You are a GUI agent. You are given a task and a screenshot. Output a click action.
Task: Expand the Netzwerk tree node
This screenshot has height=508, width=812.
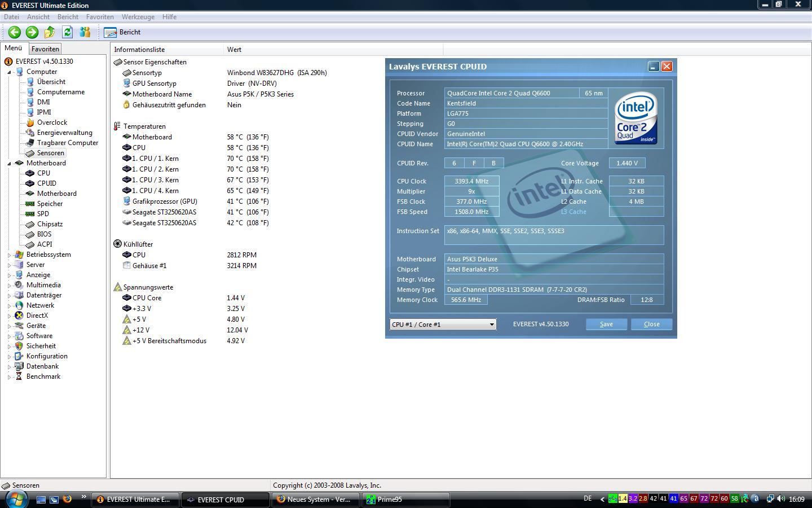pos(10,306)
